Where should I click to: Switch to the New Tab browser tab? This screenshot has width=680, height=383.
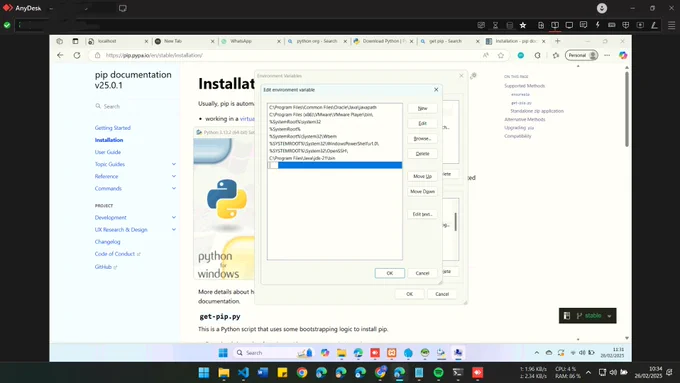[x=184, y=41]
